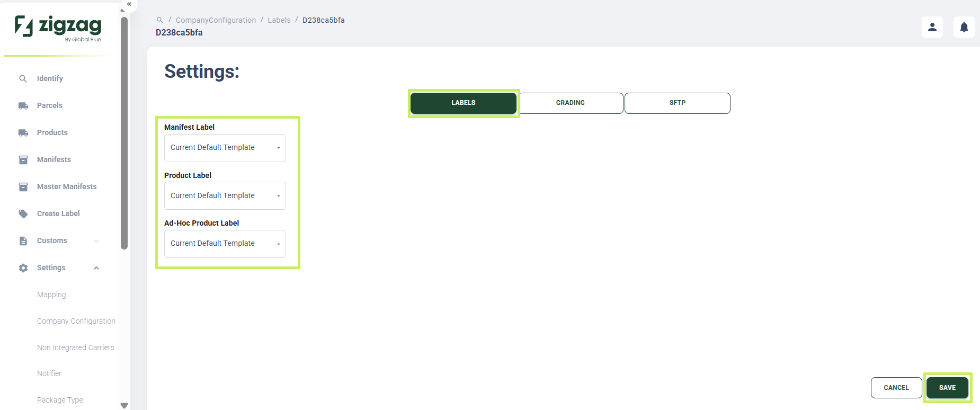Screen dimensions: 980x410
Task: Click Labels in the breadcrumb
Action: coord(279,20)
